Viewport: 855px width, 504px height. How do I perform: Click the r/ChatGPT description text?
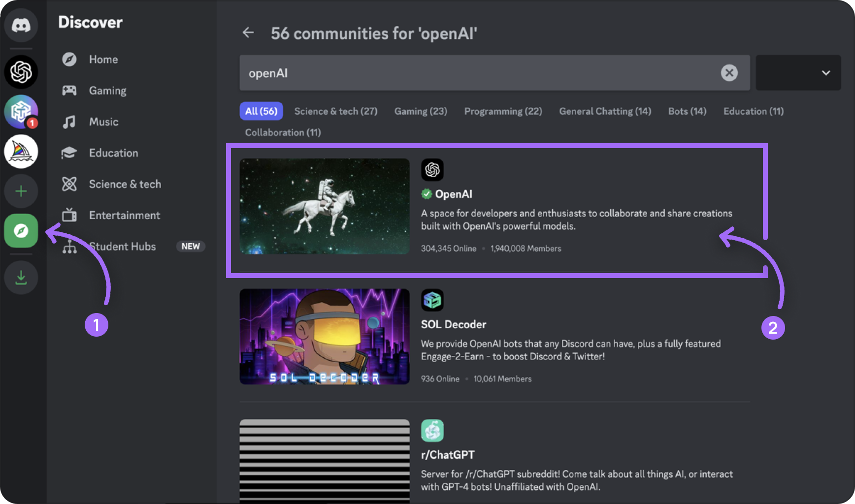(x=577, y=480)
